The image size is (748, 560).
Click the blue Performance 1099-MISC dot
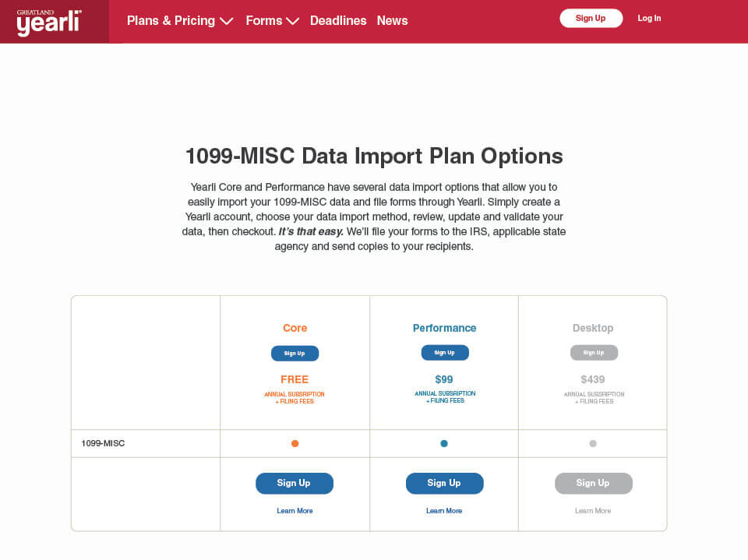point(444,444)
